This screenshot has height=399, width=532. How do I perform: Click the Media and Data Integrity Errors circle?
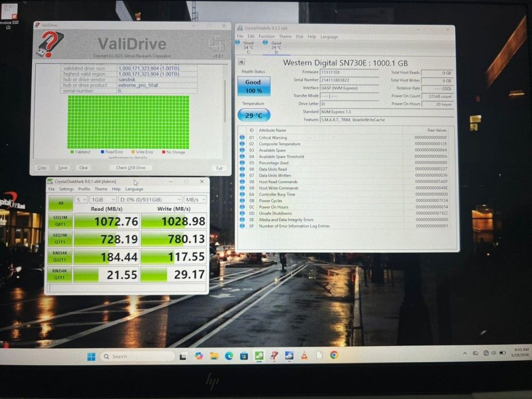(242, 220)
